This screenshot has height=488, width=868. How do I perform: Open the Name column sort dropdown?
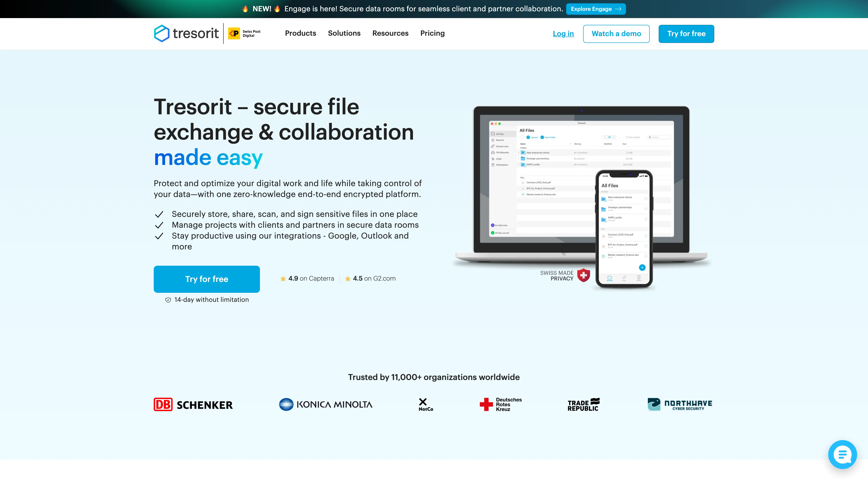(x=571, y=144)
